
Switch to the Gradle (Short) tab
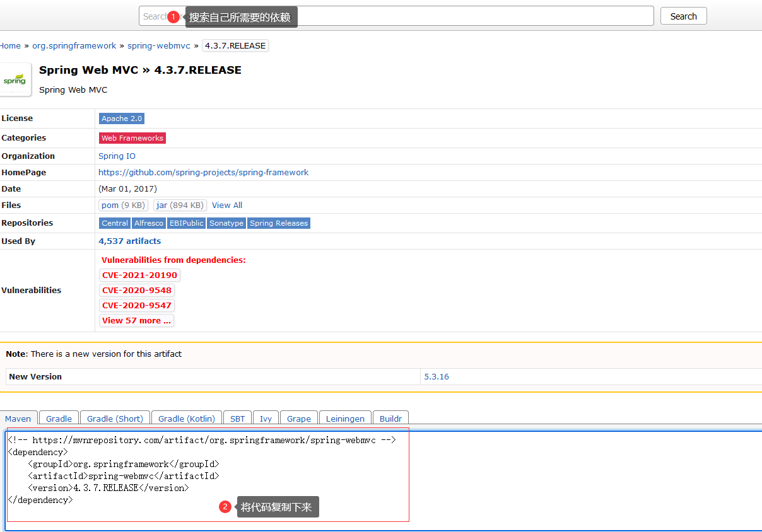(115, 419)
